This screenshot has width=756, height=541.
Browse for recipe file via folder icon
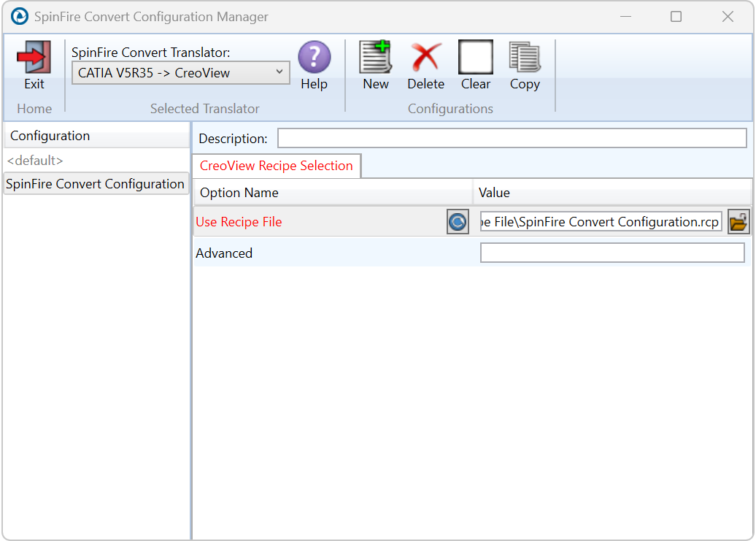coord(738,222)
